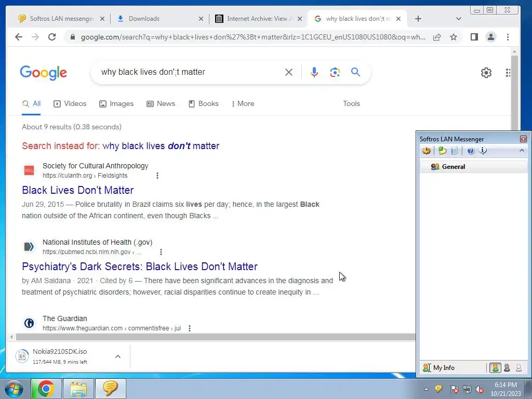Select the Videos search filter
Image resolution: width=532 pixels, height=399 pixels.
click(x=70, y=104)
